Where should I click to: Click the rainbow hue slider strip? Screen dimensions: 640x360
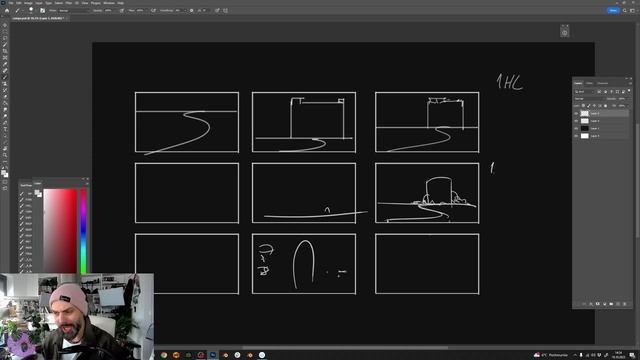coord(83,231)
